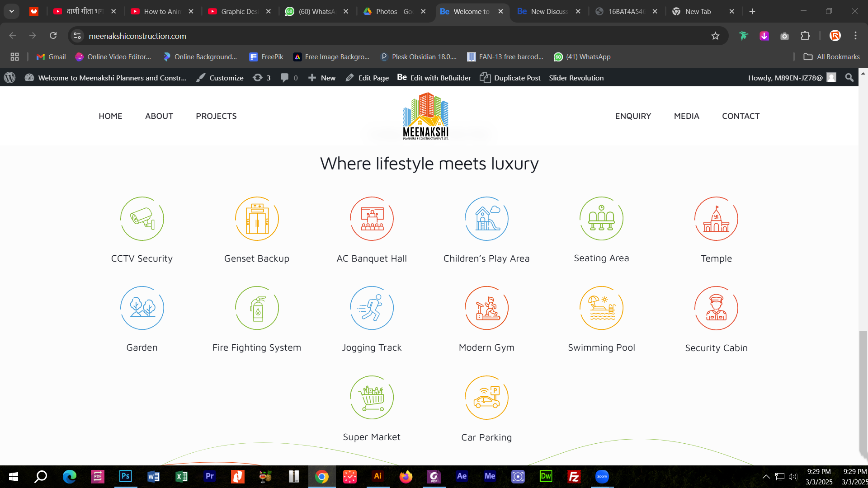Click the CCTV Security camera icon
This screenshot has width=868, height=488.
(x=142, y=219)
